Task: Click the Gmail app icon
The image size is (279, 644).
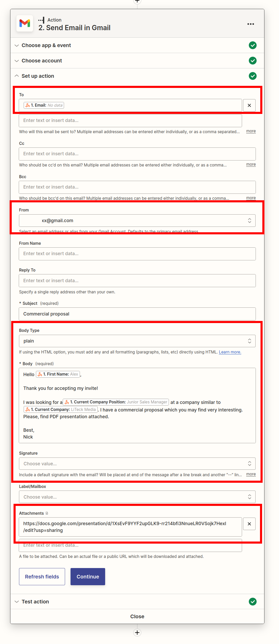Action: (x=25, y=23)
